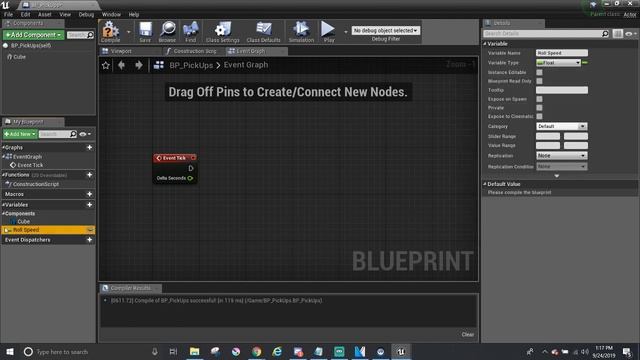Toggle Private checkbox
The image size is (640, 360).
coord(539,108)
